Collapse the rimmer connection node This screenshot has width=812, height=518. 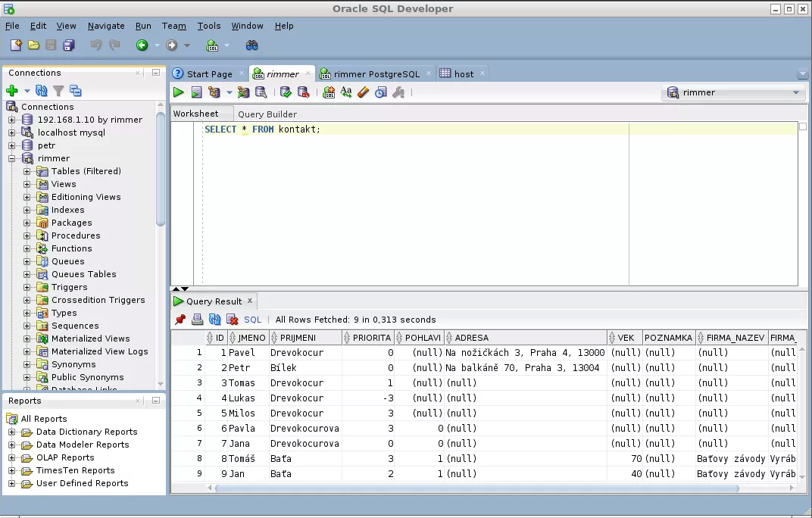click(x=12, y=158)
